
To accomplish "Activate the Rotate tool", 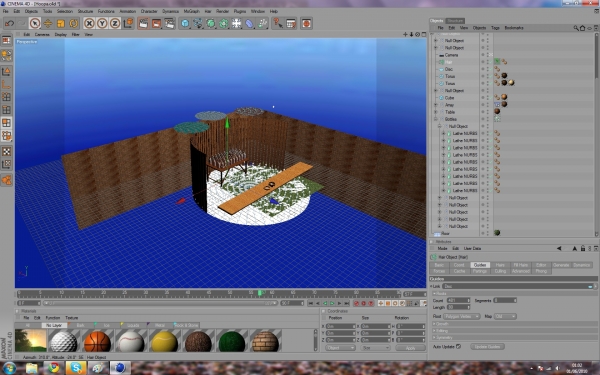I will pyautogui.click(x=73, y=23).
